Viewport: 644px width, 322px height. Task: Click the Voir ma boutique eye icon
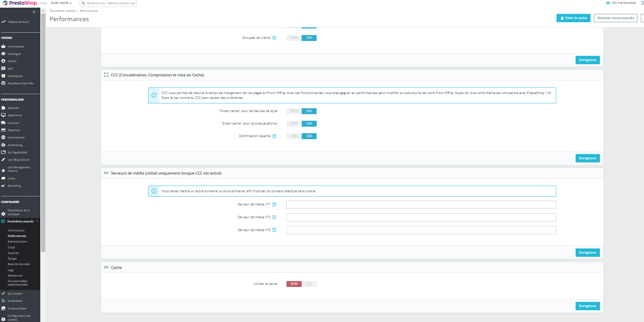pyautogui.click(x=608, y=3)
